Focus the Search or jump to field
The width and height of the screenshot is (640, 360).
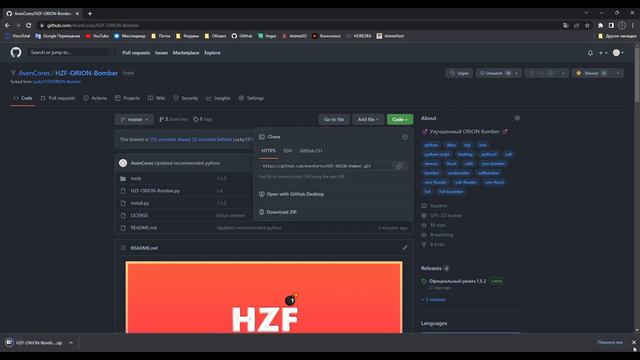[x=71, y=53]
